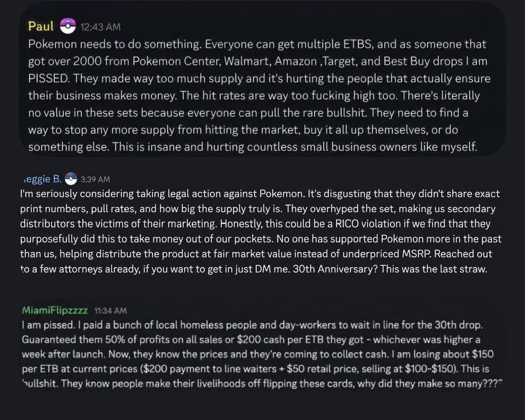
Task: Open MiamiFlipzzzz's profile from username
Action: (x=55, y=311)
